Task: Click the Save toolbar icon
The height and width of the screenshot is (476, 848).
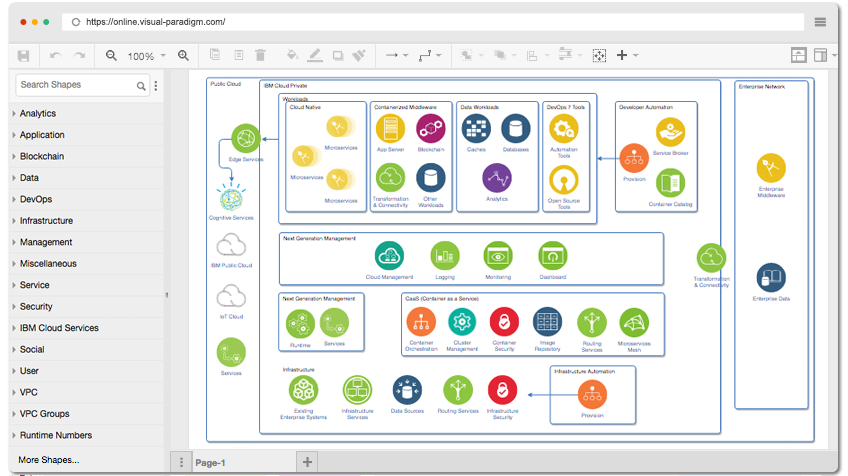Action: [23, 56]
